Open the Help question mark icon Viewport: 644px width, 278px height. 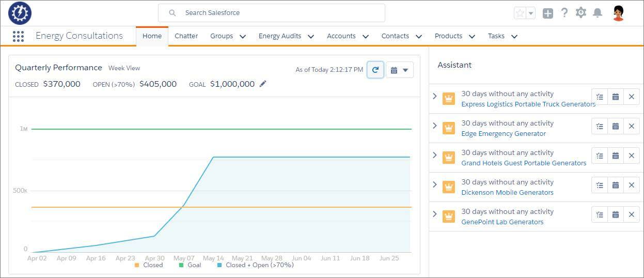pos(564,13)
